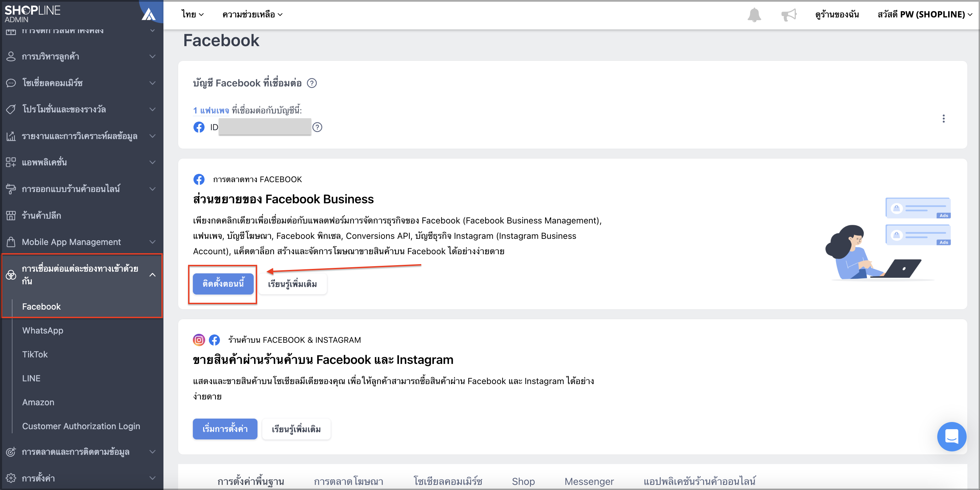The width and height of the screenshot is (980, 490).
Task: Click the Facebook logo beside the ID field
Action: pyautogui.click(x=199, y=127)
